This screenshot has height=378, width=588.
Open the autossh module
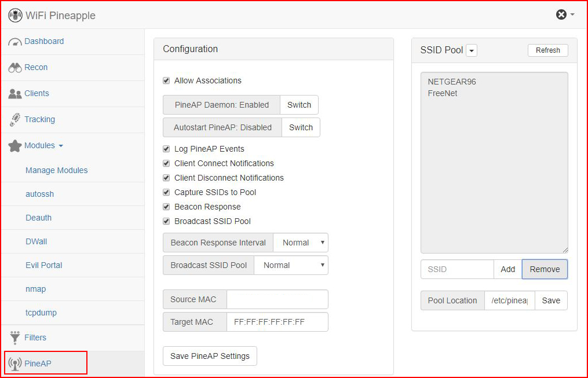click(x=40, y=194)
